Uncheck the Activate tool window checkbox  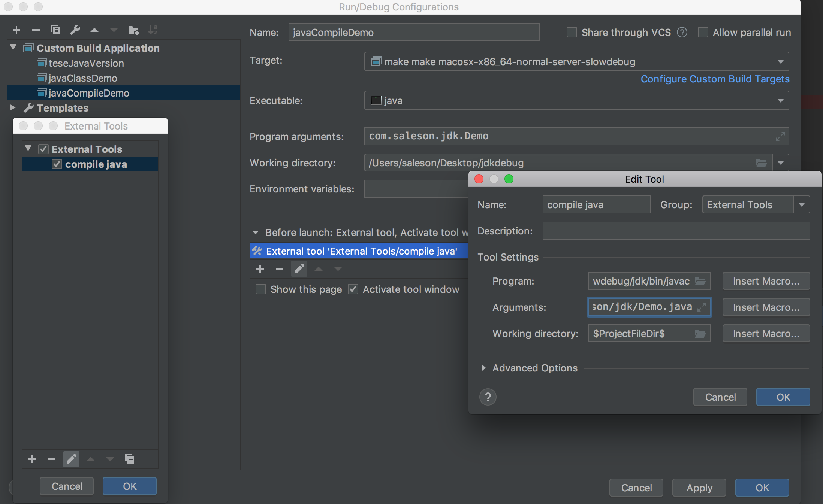353,289
